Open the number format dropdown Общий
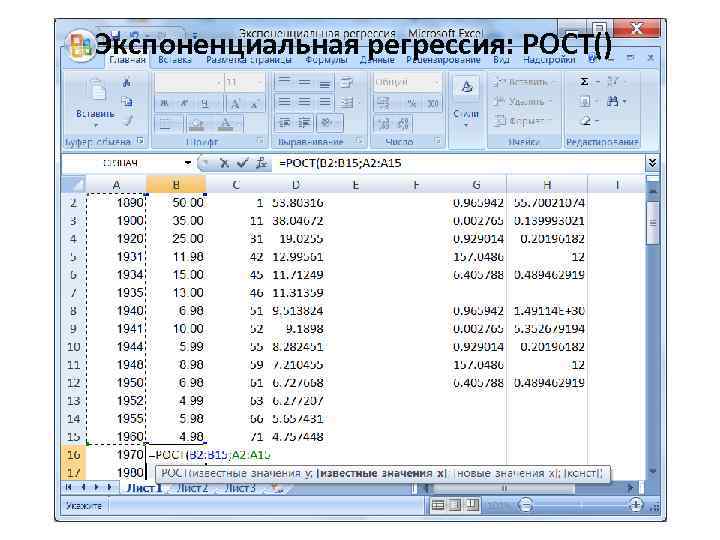720x540 pixels. 437,83
